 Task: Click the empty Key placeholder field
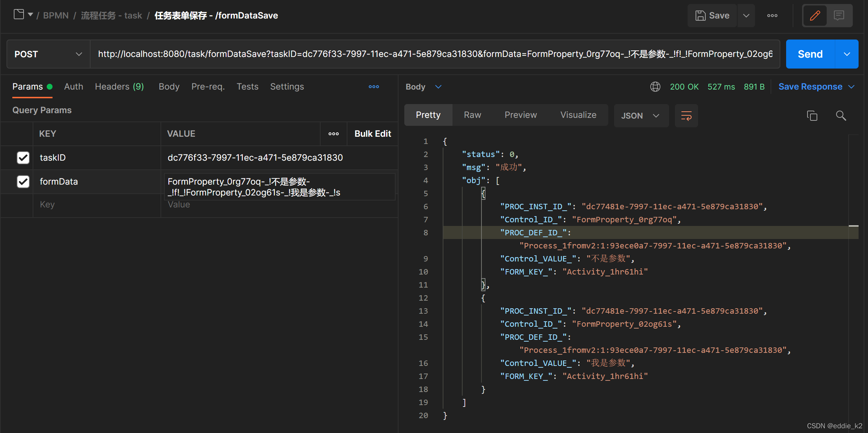[x=97, y=205]
